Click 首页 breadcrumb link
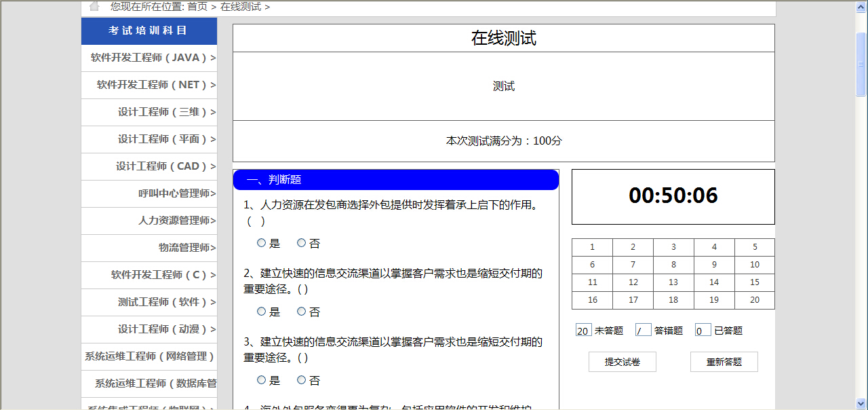The width and height of the screenshot is (868, 410). (x=197, y=7)
